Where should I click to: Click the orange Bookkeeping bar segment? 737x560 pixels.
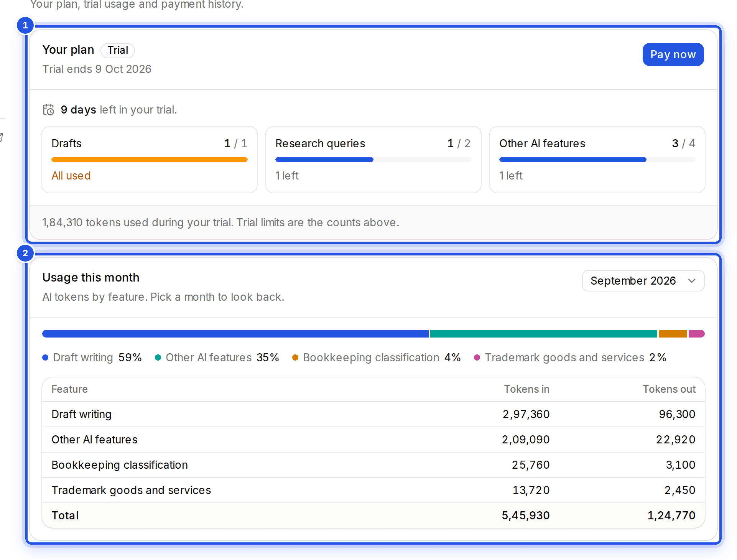[673, 334]
